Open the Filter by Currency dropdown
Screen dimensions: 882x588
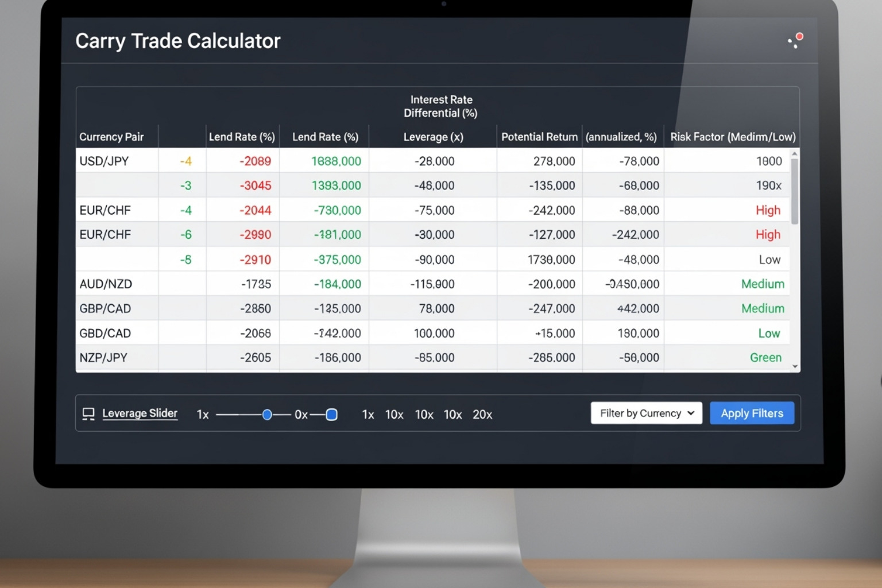tap(646, 413)
